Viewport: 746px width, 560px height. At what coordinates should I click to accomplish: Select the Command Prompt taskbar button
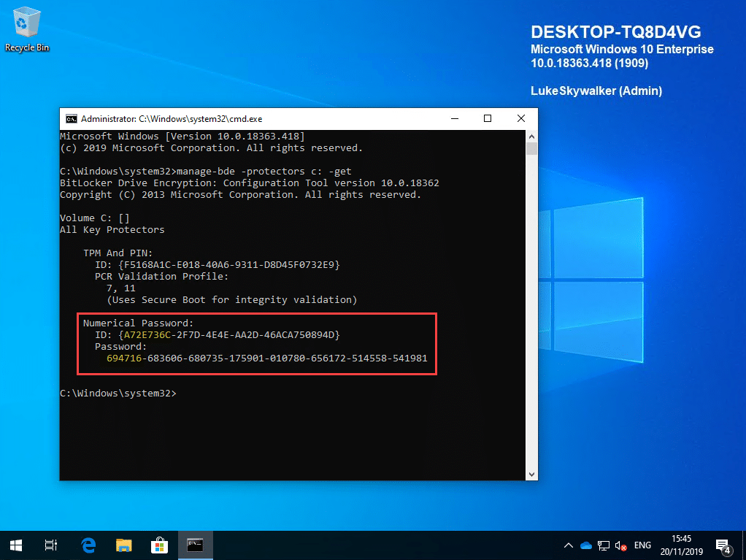tap(195, 545)
